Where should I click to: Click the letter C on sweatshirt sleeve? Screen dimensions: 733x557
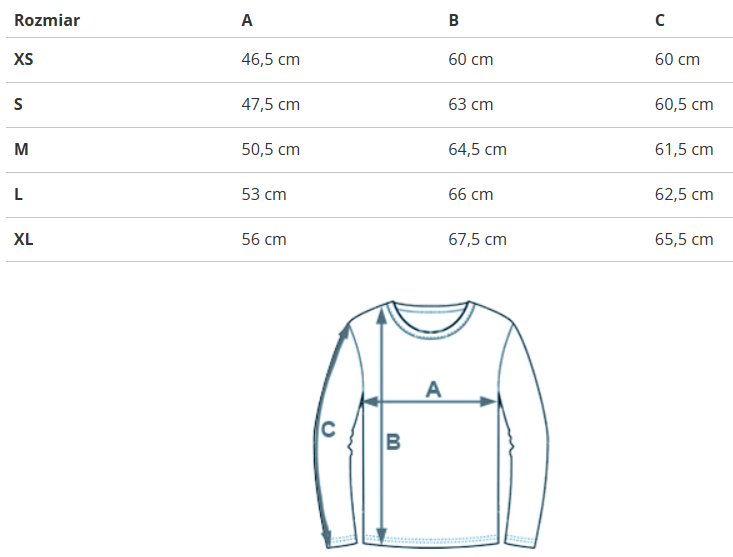(327, 430)
